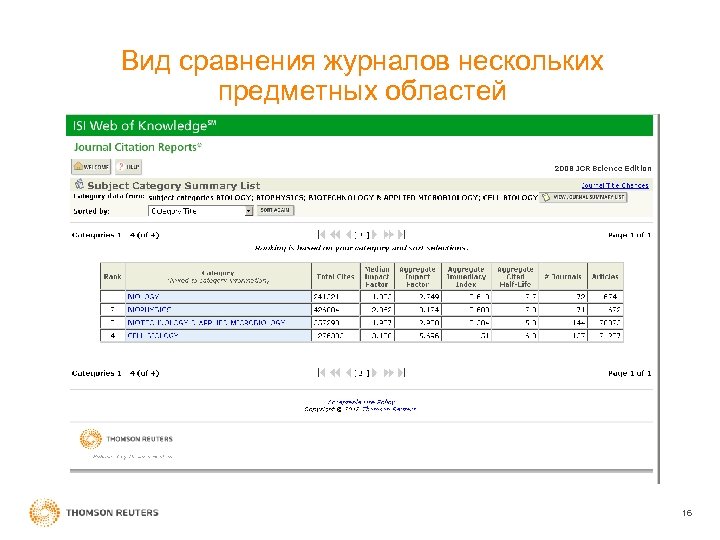Click the Sort Again button
Screen dimensions: 720x540
(x=275, y=210)
